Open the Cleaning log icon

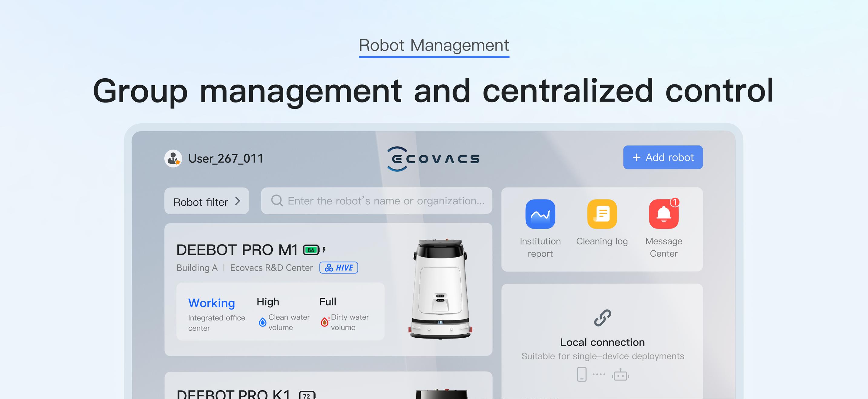click(x=602, y=214)
